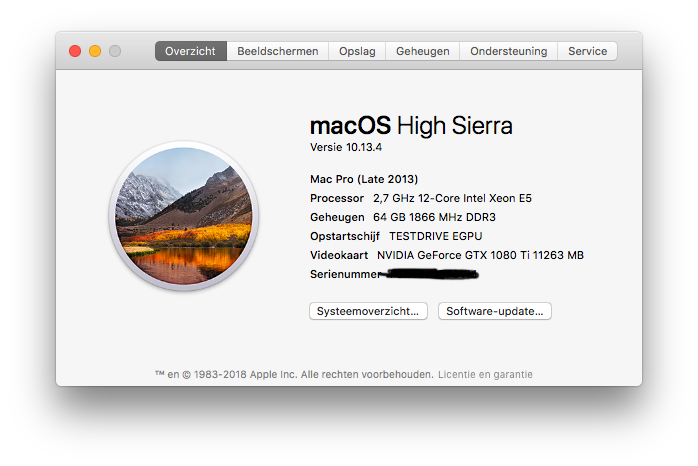Click the Systeemoverzicht... button
Image resolution: width=698 pixels, height=466 pixels.
368,311
